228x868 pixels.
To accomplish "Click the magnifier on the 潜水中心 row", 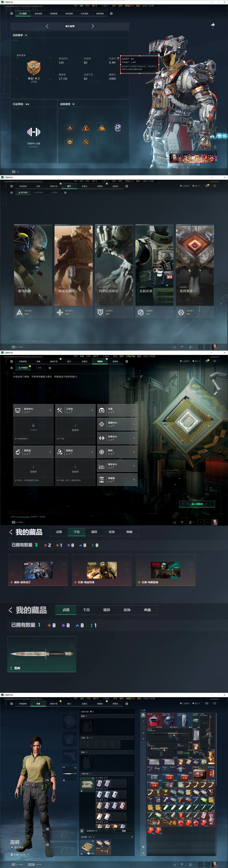I will (134, 466).
